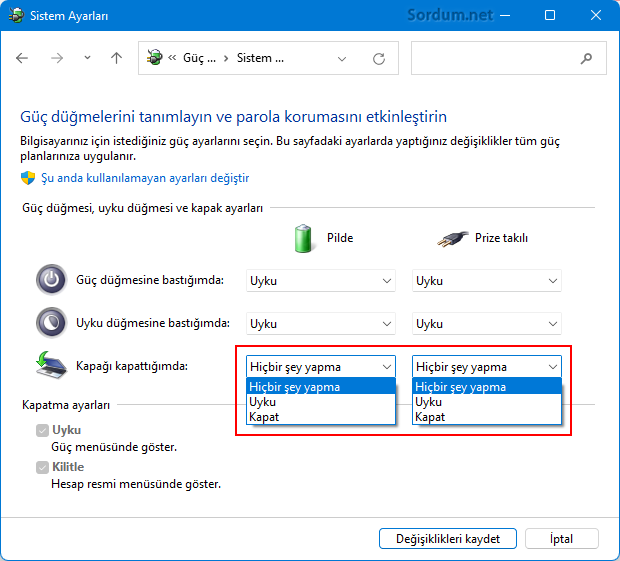This screenshot has height=561, width=620.
Task: Click the Sistem Ayarları title bar icon
Action: 16,16
